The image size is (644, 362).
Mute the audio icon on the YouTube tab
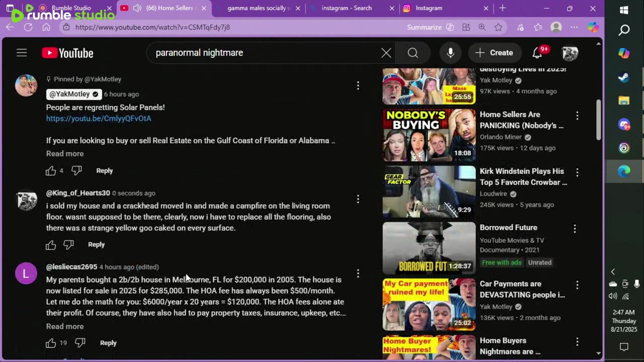pyautogui.click(x=137, y=8)
